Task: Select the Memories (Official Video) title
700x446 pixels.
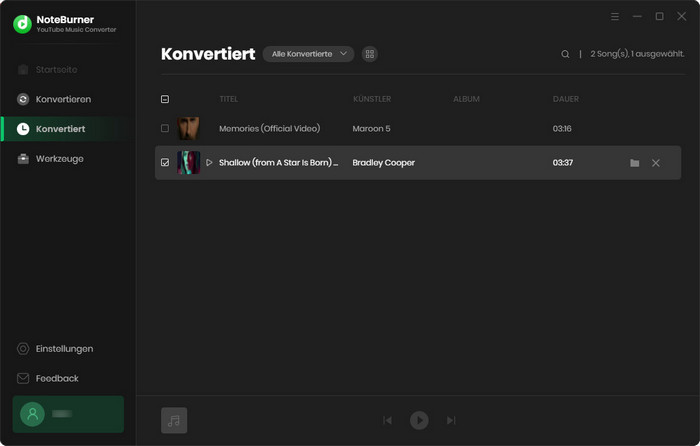Action: coord(270,129)
